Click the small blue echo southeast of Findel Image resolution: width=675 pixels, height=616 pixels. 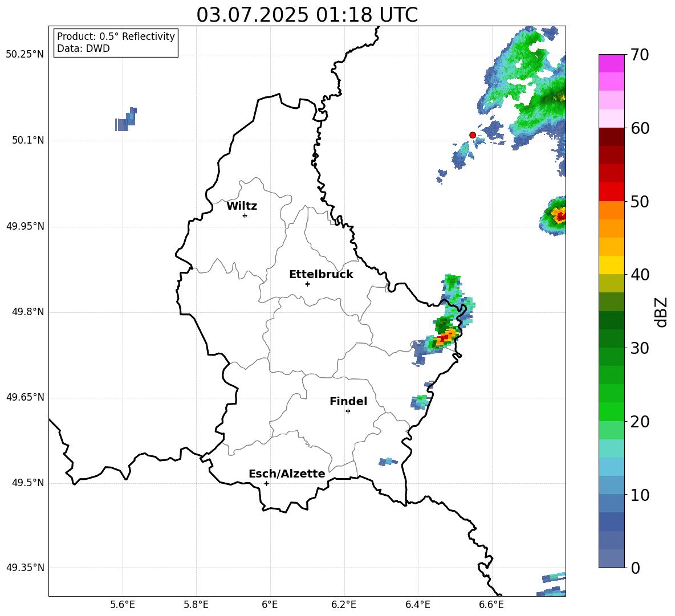click(x=388, y=462)
